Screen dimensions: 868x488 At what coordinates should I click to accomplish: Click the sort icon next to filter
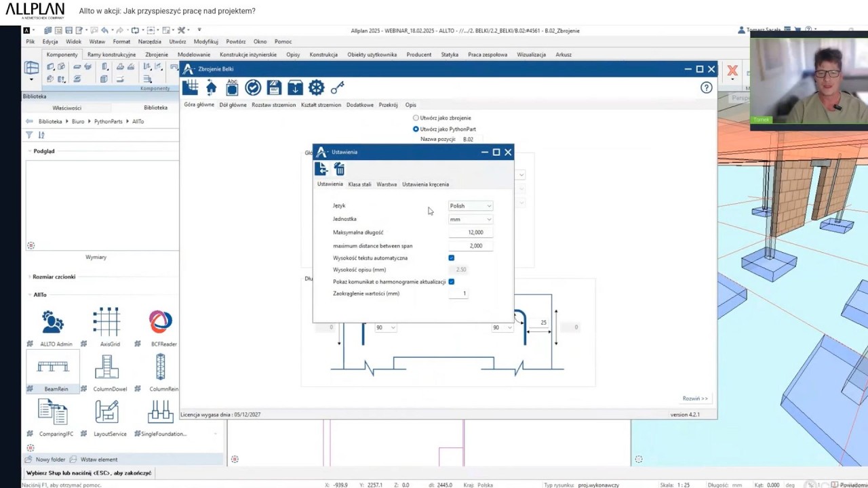pyautogui.click(x=41, y=136)
